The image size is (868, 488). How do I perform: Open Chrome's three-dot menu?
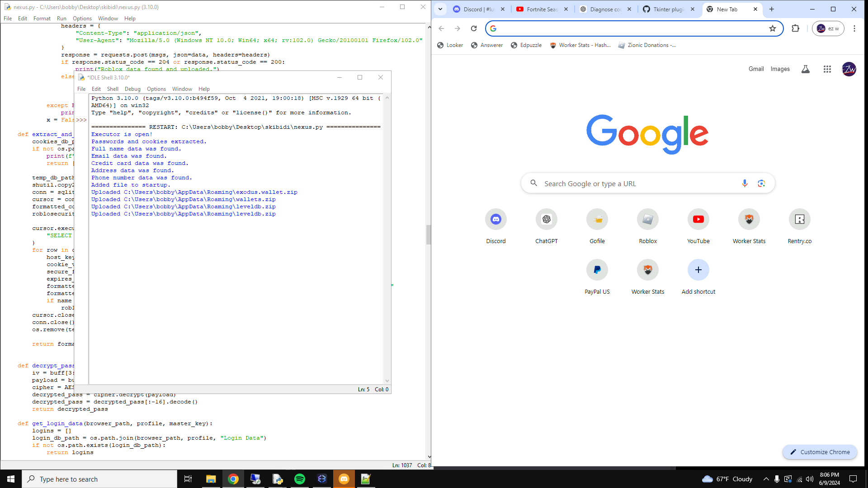tap(854, 28)
